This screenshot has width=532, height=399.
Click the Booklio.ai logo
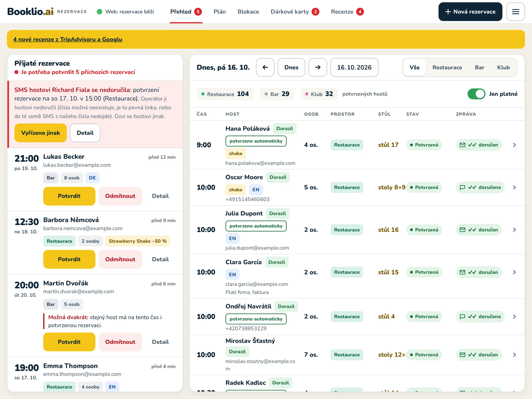pos(30,11)
